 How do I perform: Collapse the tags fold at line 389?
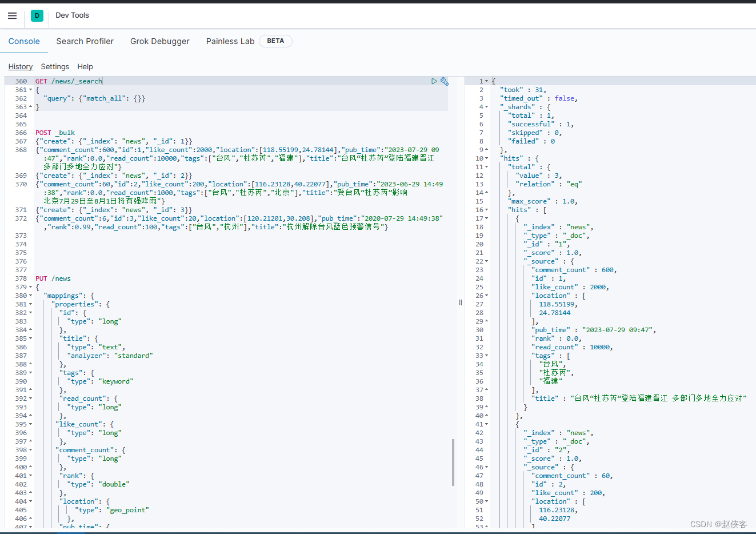(30, 373)
